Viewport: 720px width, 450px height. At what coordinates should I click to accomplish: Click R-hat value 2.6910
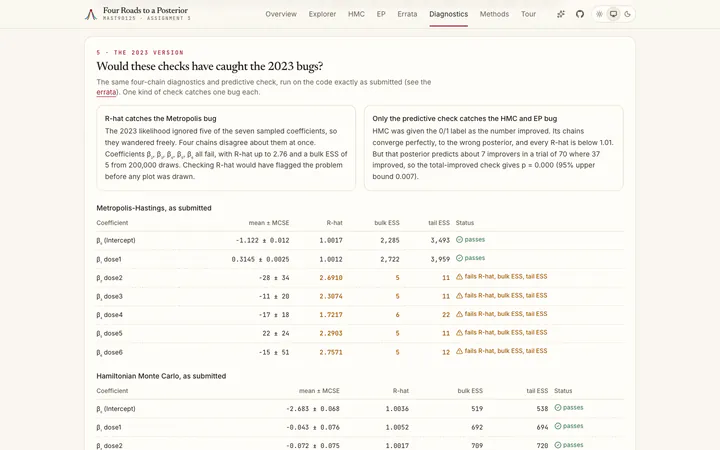coord(331,278)
